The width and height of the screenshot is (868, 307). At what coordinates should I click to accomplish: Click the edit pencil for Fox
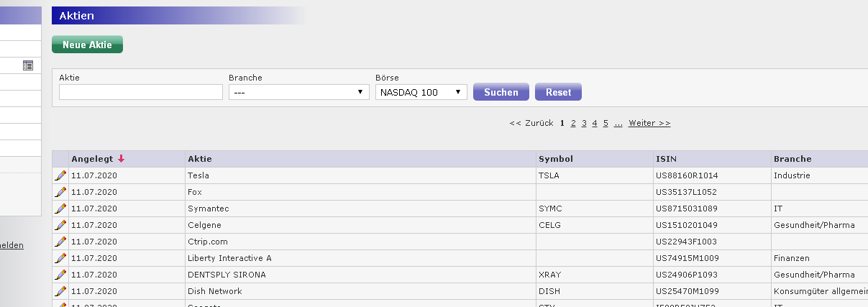(60, 192)
